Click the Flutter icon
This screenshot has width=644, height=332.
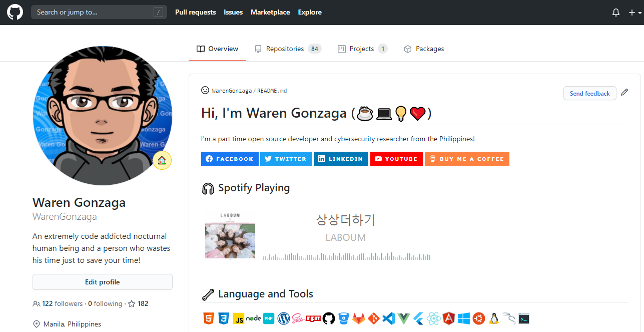419,318
